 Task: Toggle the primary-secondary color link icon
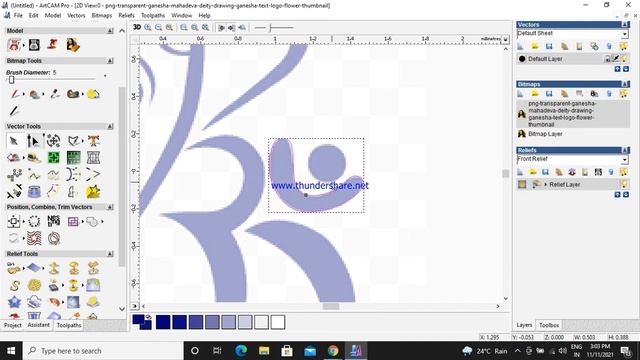(148, 317)
